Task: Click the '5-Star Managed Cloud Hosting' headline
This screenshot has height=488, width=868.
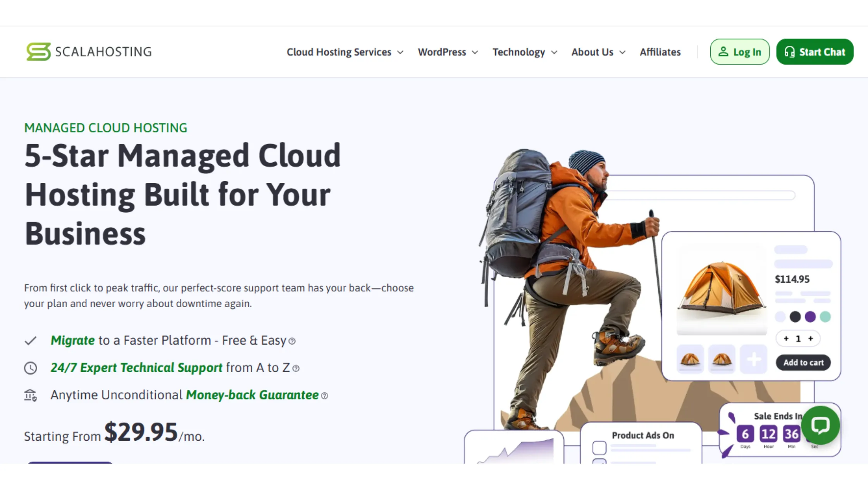Action: pos(183,194)
